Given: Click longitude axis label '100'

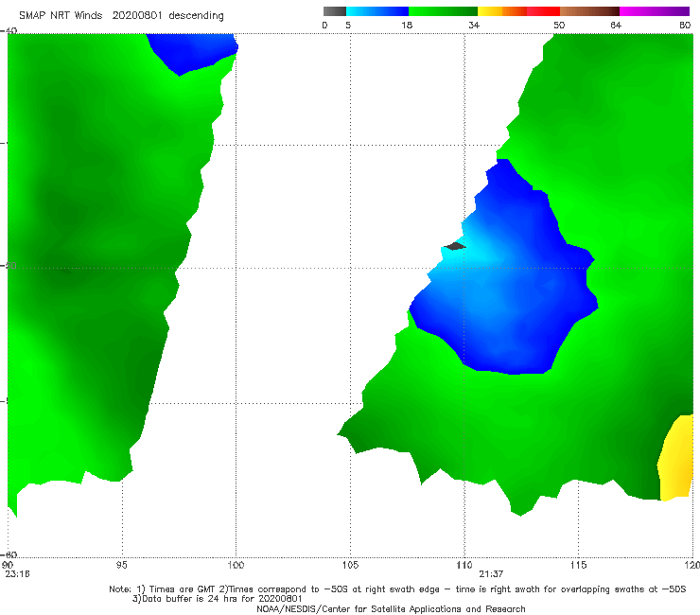Looking at the screenshot, I should click(236, 565).
